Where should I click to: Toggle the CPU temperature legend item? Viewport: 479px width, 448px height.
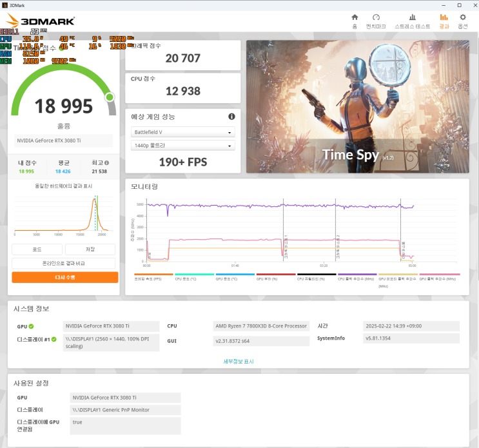(x=194, y=277)
